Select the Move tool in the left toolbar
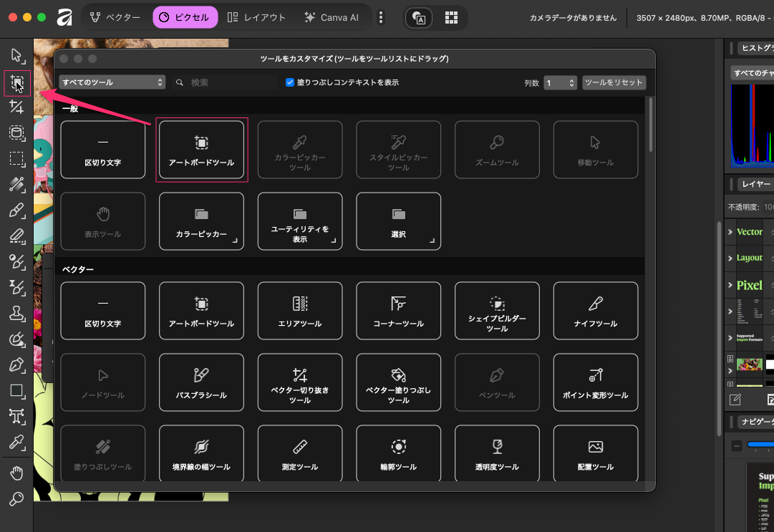Screen dimensions: 774x532 click(x=17, y=56)
